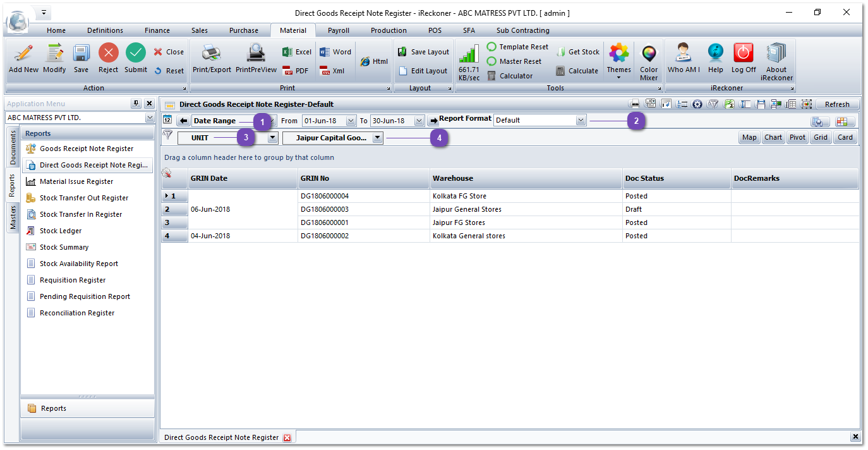Viewport: 868px width, 450px height.
Task: Click the Refresh button
Action: (837, 104)
